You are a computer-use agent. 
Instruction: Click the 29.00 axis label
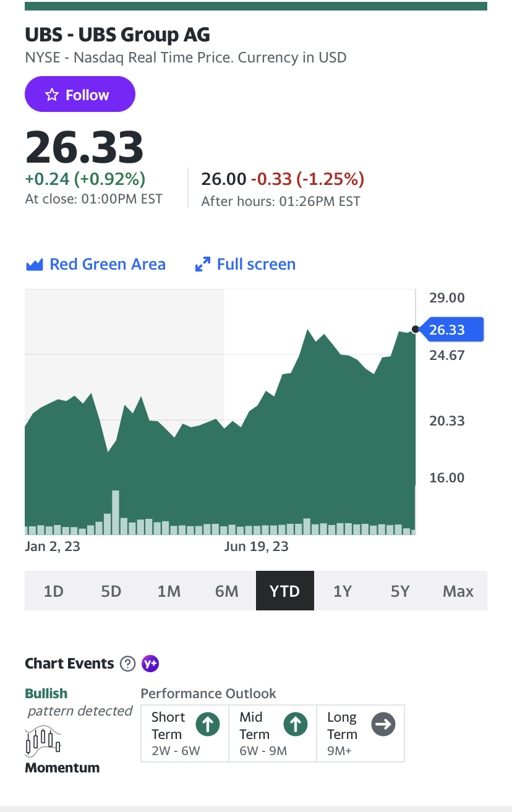[446, 297]
